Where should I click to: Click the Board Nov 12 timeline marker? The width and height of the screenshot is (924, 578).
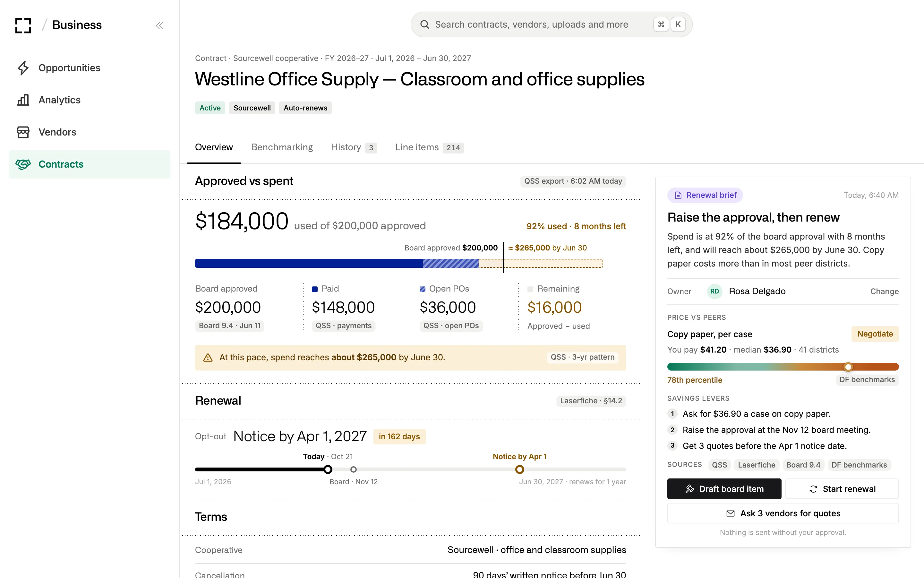[x=354, y=469]
